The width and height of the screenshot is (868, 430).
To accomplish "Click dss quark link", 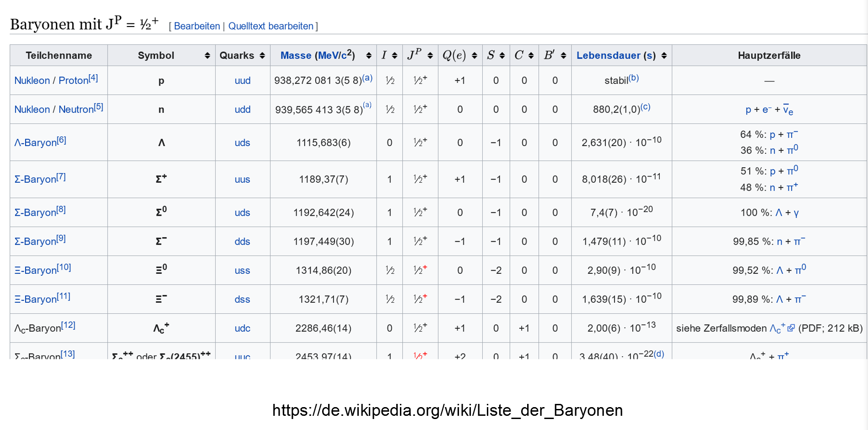I will 243,299.
